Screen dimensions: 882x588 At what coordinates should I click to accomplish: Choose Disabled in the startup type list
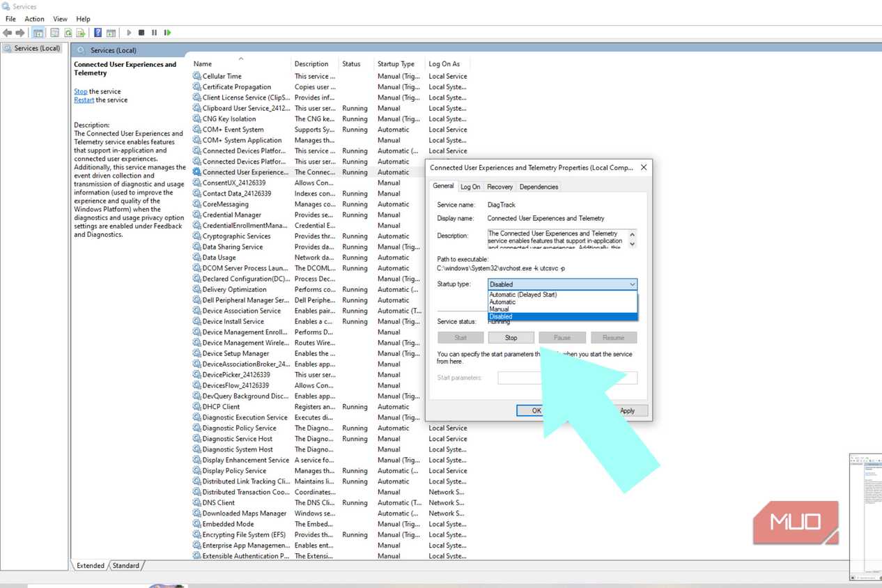point(562,316)
